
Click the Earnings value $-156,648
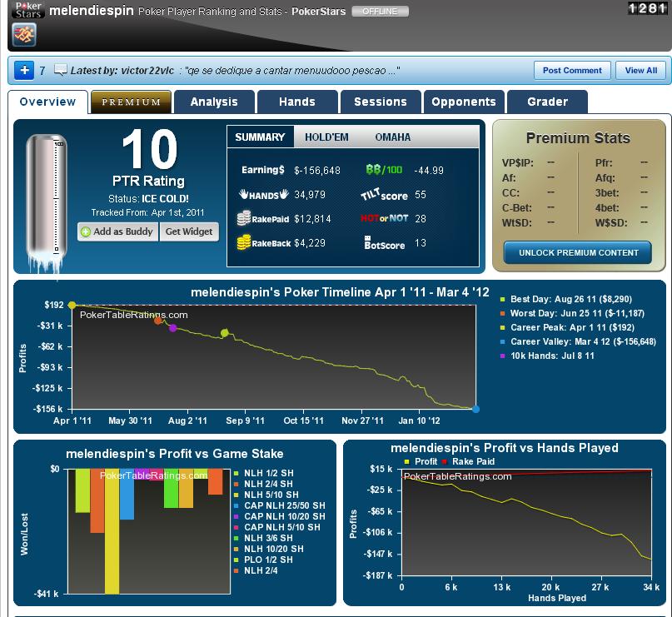317,171
